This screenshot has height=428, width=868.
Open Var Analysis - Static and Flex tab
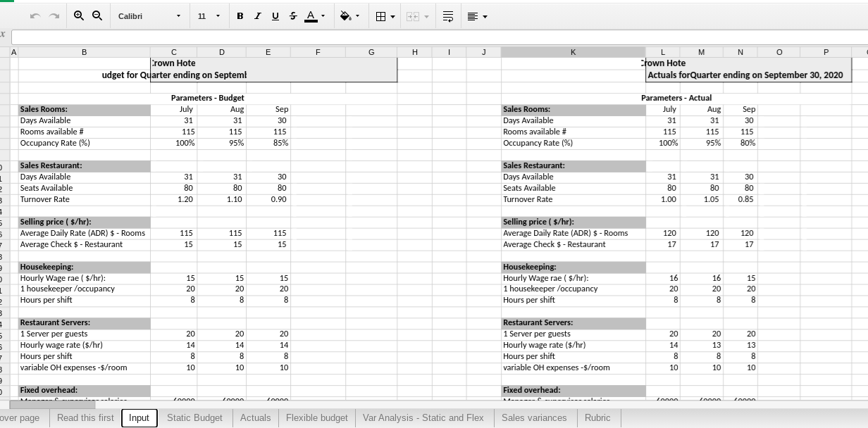423,417
